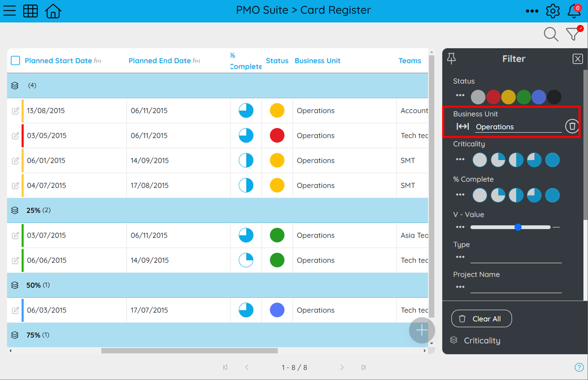Sort by Planned Start Date column
588x380 pixels.
click(x=58, y=61)
